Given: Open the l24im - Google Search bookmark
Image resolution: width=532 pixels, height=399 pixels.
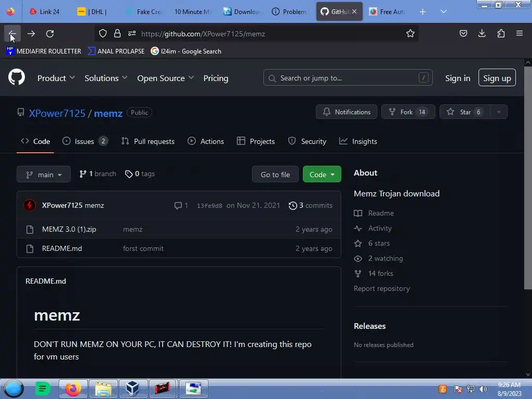Looking at the screenshot, I should pos(186,51).
